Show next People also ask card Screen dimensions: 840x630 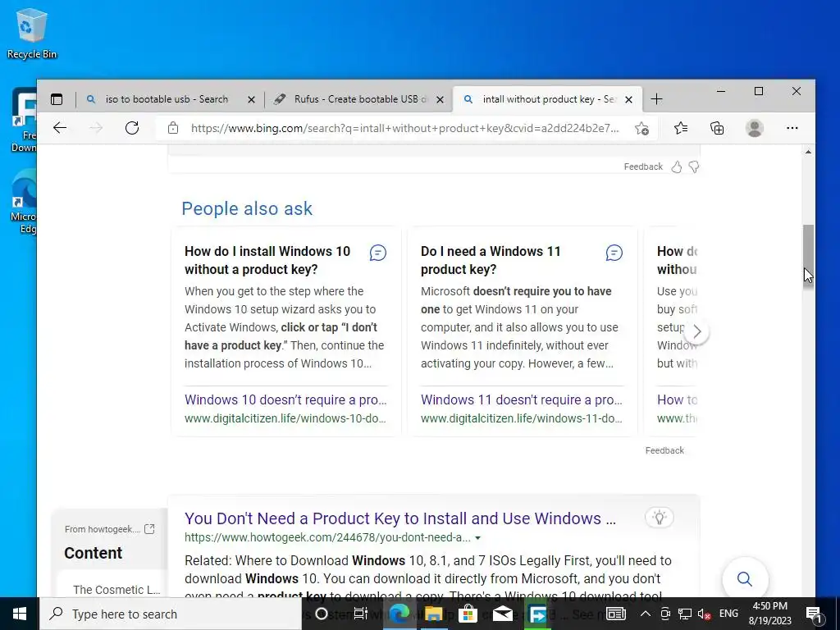click(696, 331)
